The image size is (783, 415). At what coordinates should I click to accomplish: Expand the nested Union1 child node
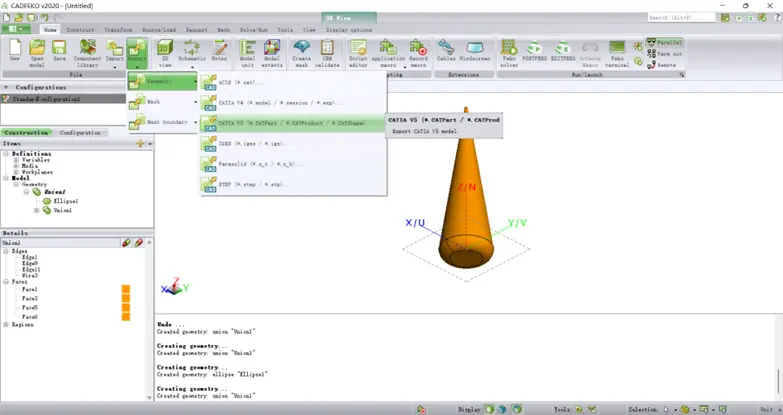coord(36,210)
